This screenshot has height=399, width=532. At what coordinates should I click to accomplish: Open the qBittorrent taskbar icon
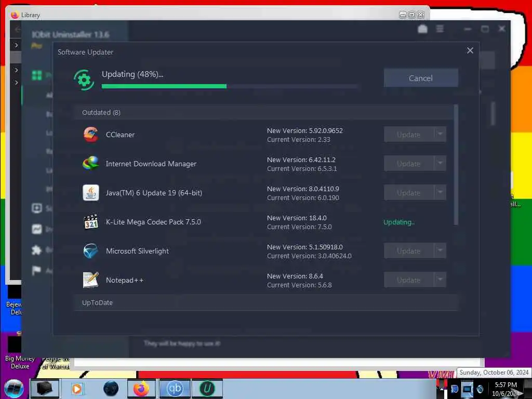pos(175,389)
